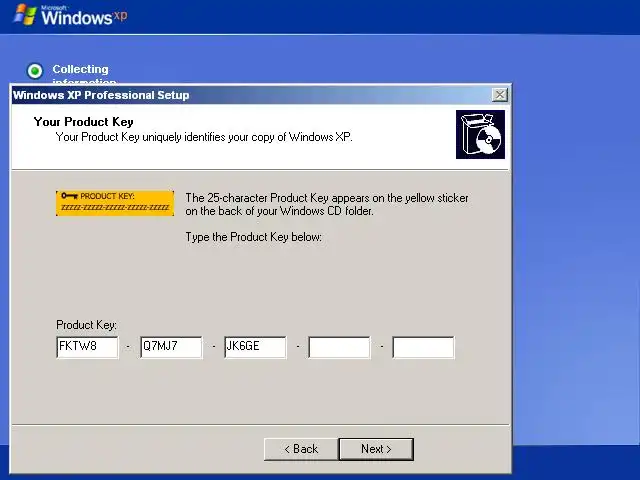
Task: Click the Next button
Action: [x=376, y=449]
